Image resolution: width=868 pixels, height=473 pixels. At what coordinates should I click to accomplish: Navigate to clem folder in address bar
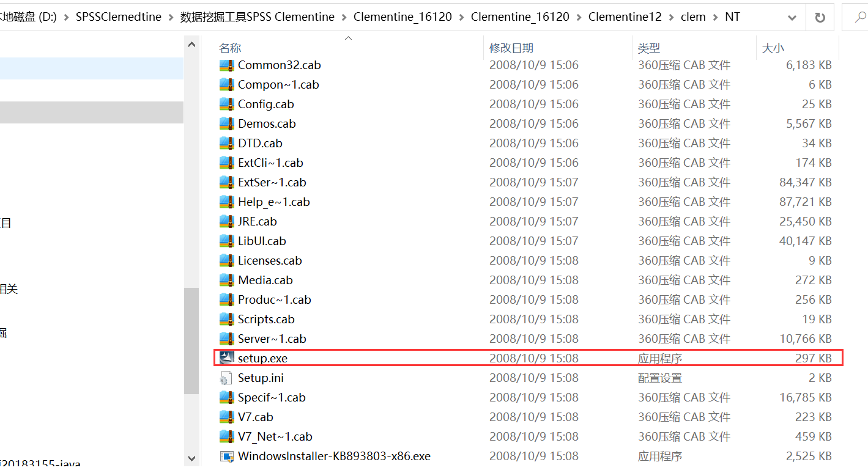click(693, 17)
